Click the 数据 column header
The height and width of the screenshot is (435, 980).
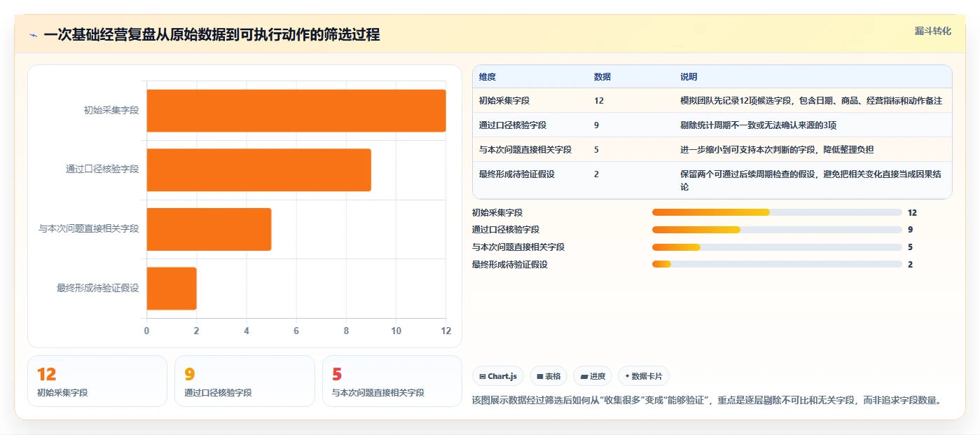602,77
